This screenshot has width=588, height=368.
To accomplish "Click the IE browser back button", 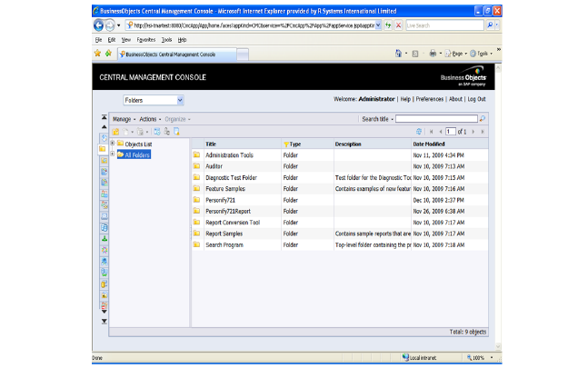I will (x=99, y=25).
